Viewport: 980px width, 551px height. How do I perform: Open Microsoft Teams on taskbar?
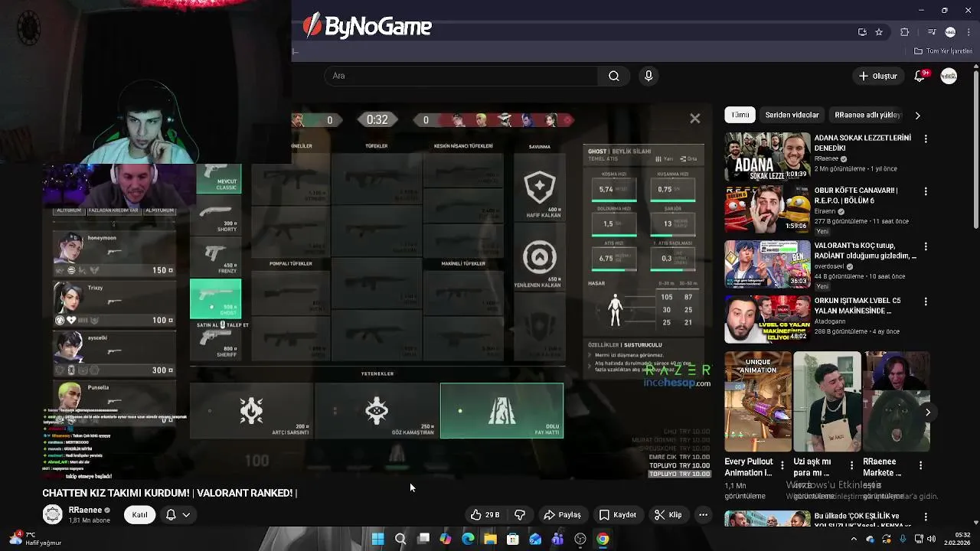click(557, 539)
